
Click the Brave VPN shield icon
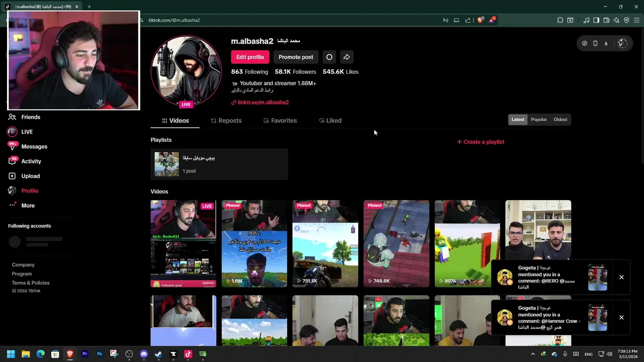(x=626, y=20)
